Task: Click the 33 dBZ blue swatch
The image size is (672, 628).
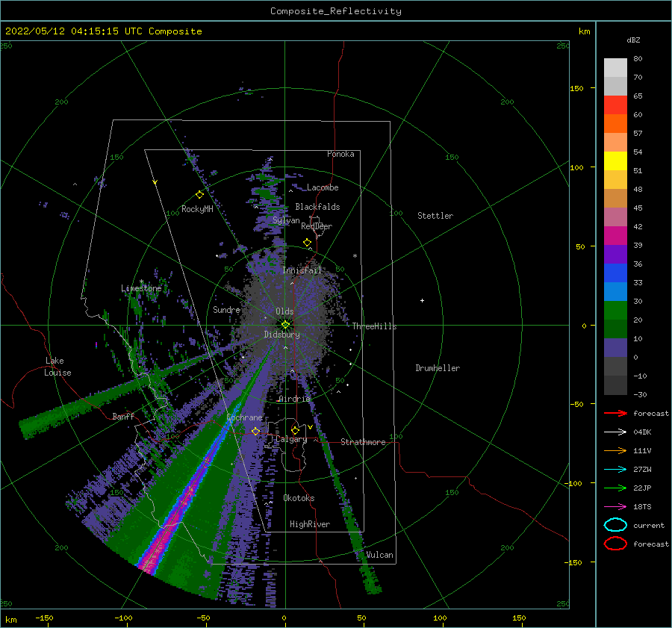Action: click(615, 273)
